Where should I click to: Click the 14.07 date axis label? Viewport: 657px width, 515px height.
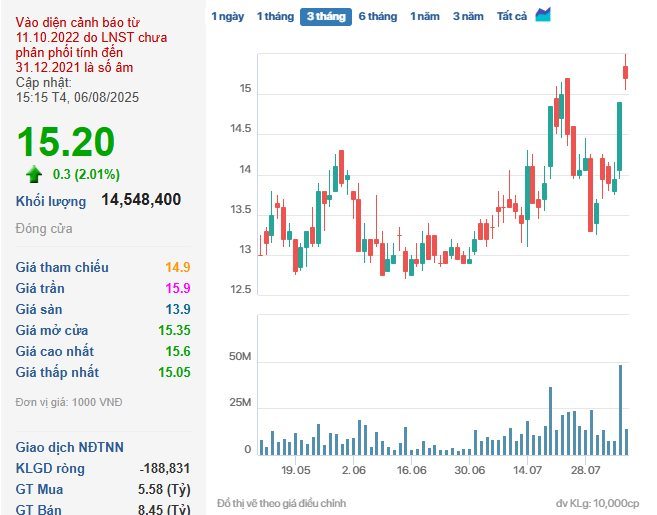click(528, 470)
